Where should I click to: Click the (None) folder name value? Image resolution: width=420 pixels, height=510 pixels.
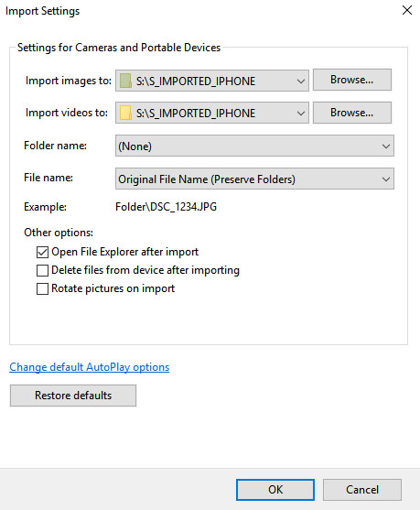135,146
